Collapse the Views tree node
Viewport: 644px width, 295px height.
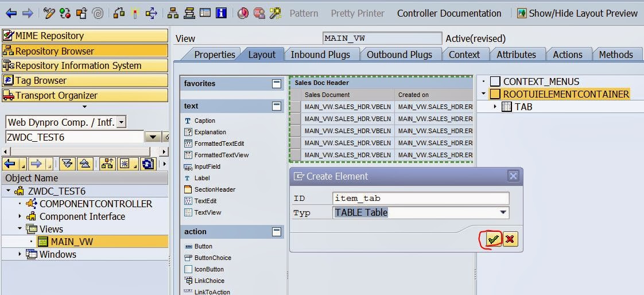(20, 229)
